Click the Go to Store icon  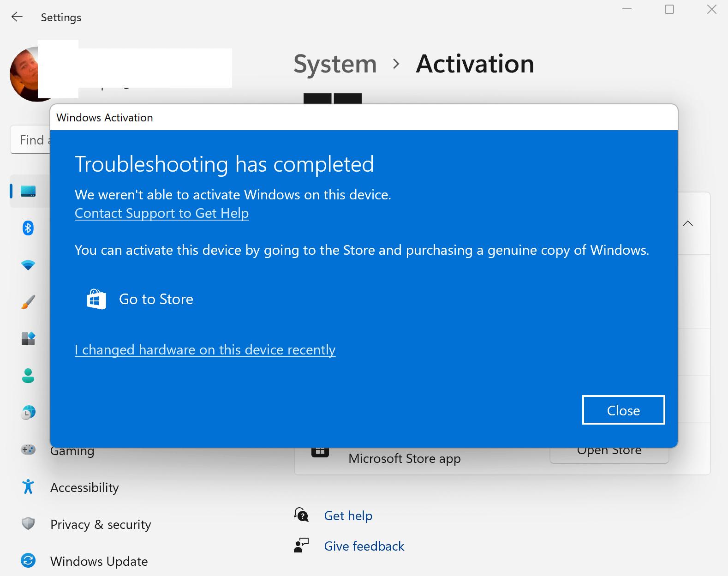(x=96, y=299)
